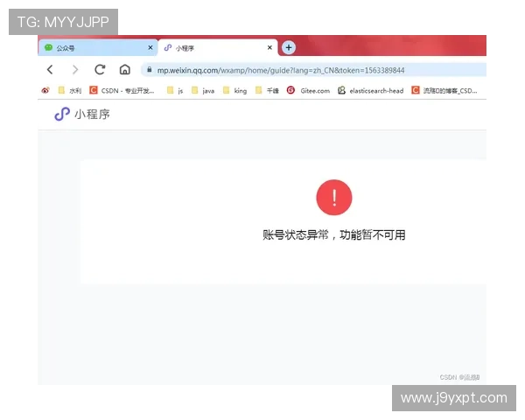The height and width of the screenshot is (420, 525).
Task: Reload the page with refresh icon
Action: 100,70
